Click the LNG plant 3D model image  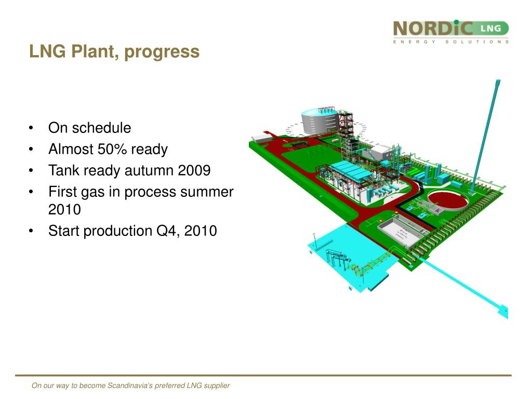coord(378,199)
